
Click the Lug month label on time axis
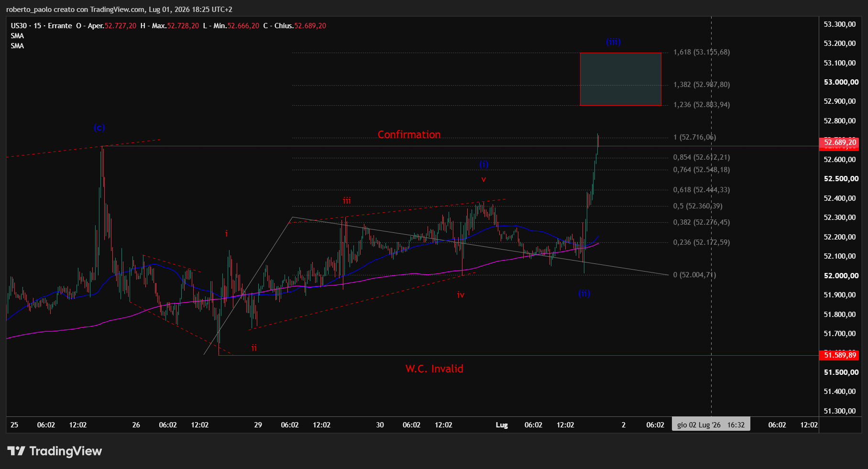pos(502,425)
